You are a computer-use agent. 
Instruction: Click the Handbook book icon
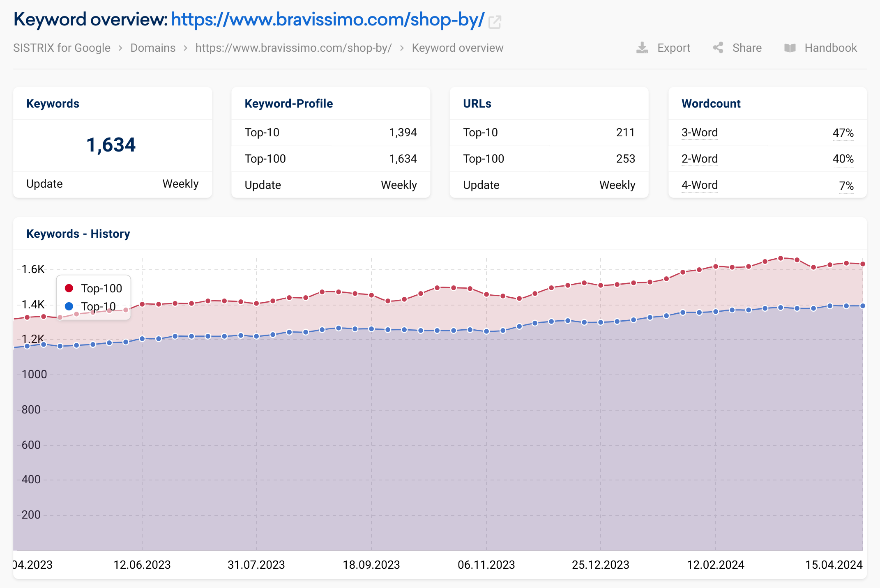coord(790,48)
